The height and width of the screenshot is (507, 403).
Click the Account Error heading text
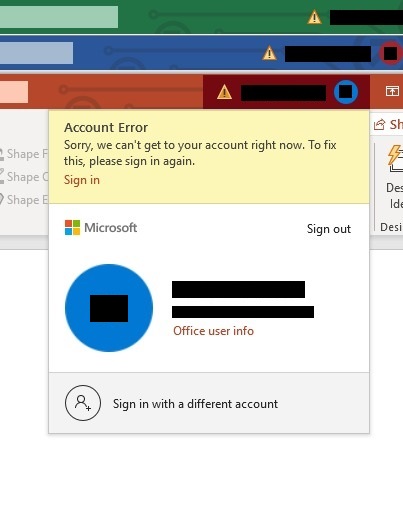coord(106,127)
